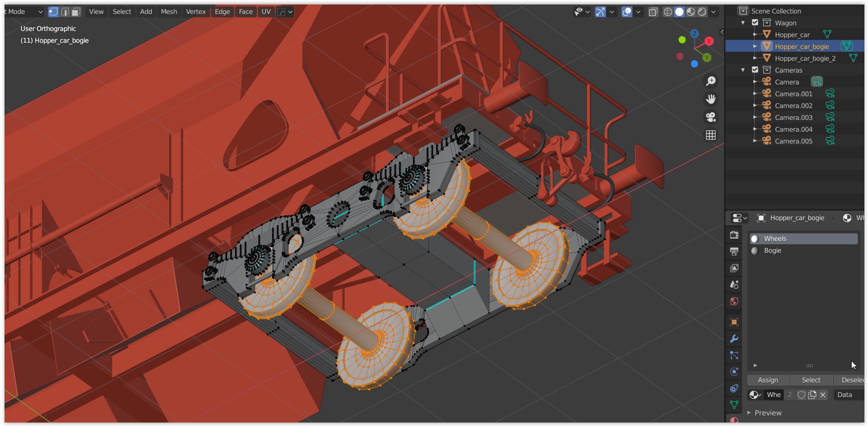868x426 pixels.
Task: Expand the Hopper_car object row
Action: click(x=755, y=34)
